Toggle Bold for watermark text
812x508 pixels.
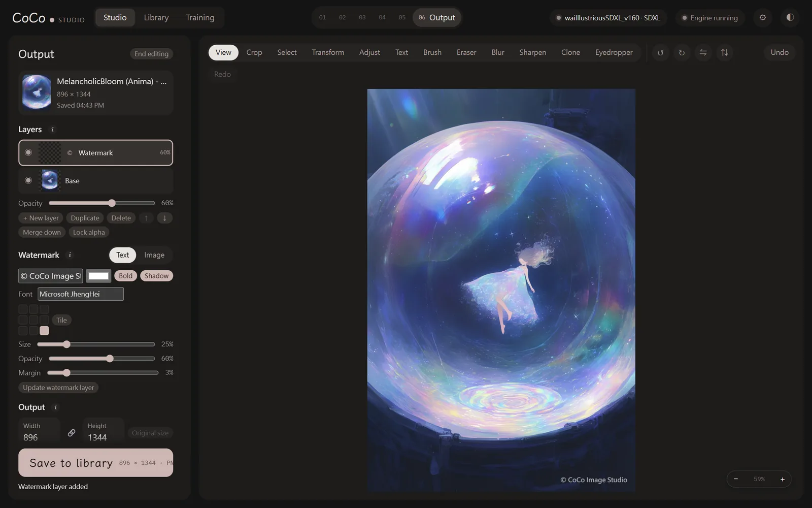pos(125,276)
